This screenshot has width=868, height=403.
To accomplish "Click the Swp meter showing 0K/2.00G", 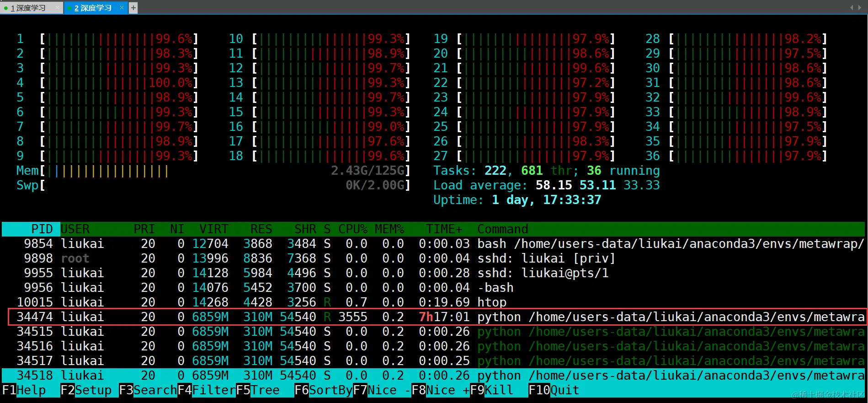I will pyautogui.click(x=213, y=185).
